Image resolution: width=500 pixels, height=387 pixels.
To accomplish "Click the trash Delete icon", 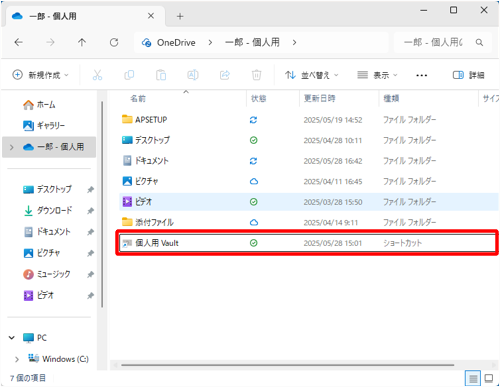I will click(256, 75).
